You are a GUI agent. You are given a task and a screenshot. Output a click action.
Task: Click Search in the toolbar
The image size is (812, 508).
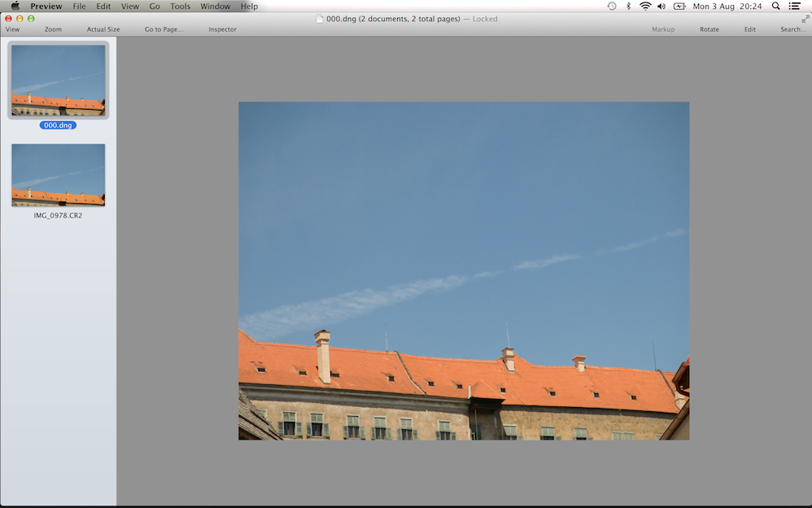[x=791, y=28]
